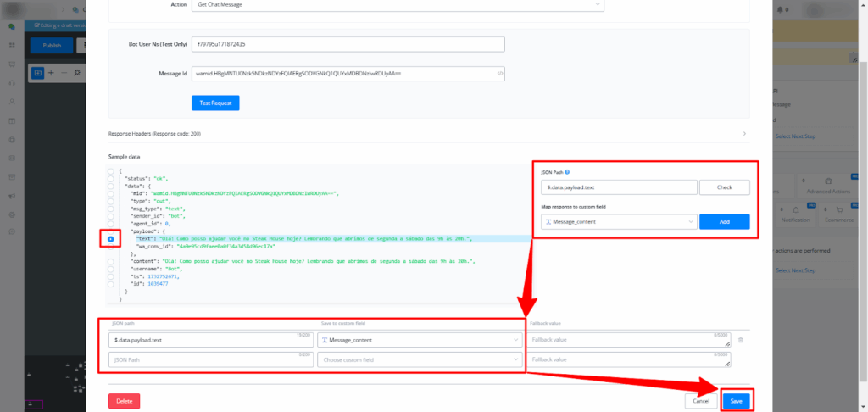Open the empty Choose custom field dropdown

click(420, 359)
